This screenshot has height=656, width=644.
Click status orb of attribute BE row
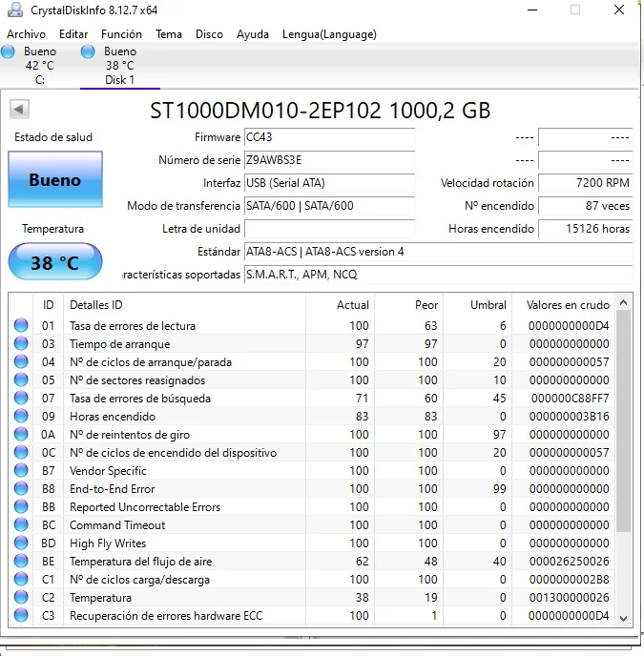click(21, 561)
